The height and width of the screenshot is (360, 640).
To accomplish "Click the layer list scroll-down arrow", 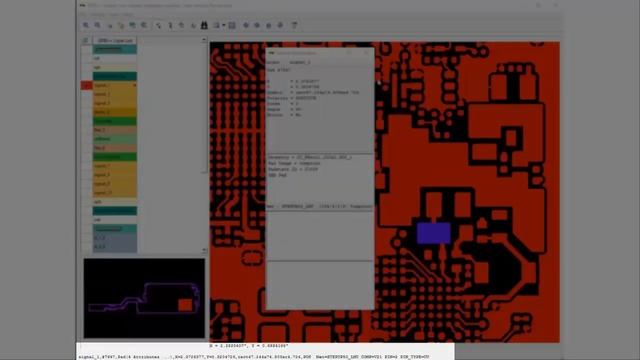I will pyautogui.click(x=204, y=250).
